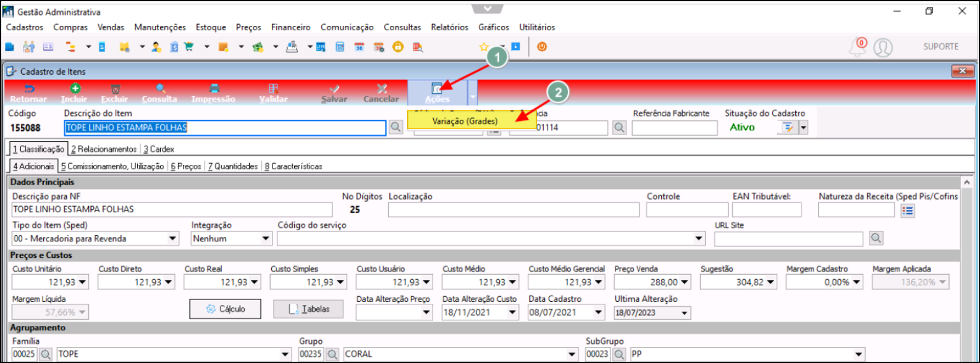Click the blue info square icon
980x363 pixels.
tap(516, 46)
